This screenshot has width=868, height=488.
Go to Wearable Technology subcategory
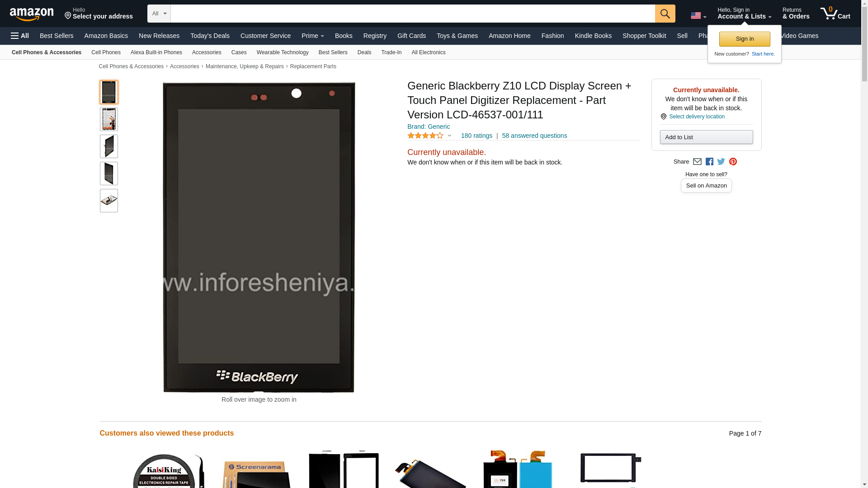click(283, 52)
